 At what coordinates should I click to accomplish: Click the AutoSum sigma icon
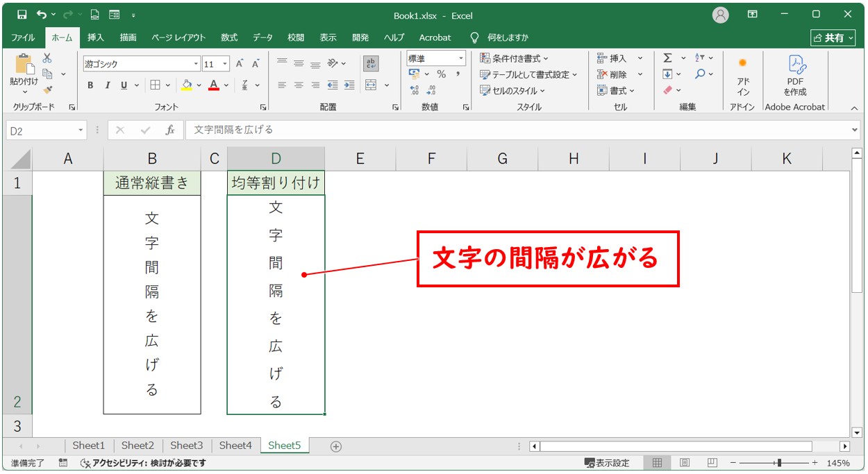pos(667,58)
